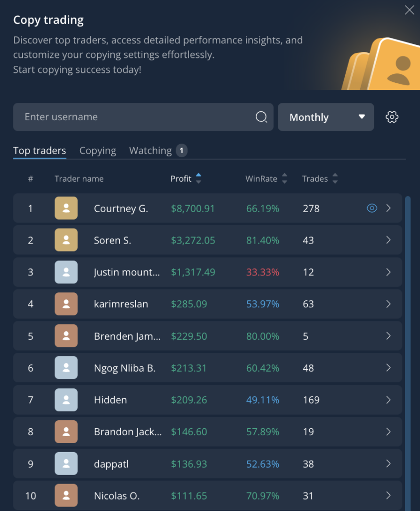Expand Soren S.'s trader details
Screen dimensions: 420x511
(x=388, y=240)
